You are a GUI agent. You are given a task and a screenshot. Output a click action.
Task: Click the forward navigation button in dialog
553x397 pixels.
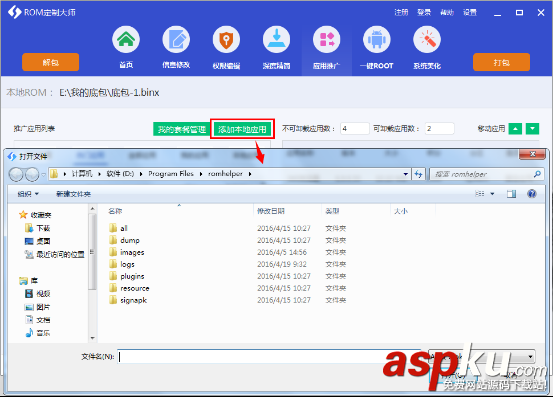[32, 174]
